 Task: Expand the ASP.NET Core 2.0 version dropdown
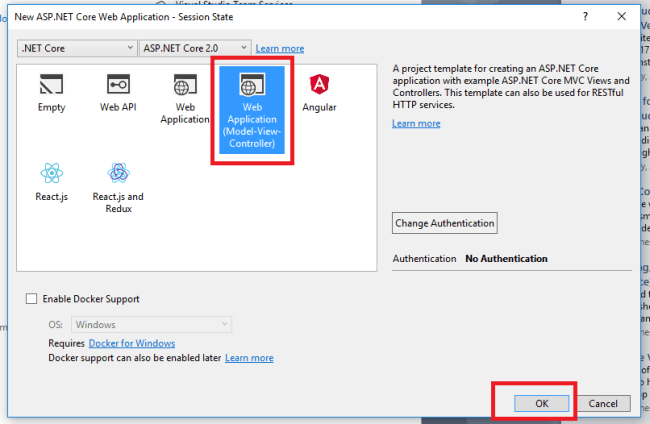pyautogui.click(x=195, y=48)
